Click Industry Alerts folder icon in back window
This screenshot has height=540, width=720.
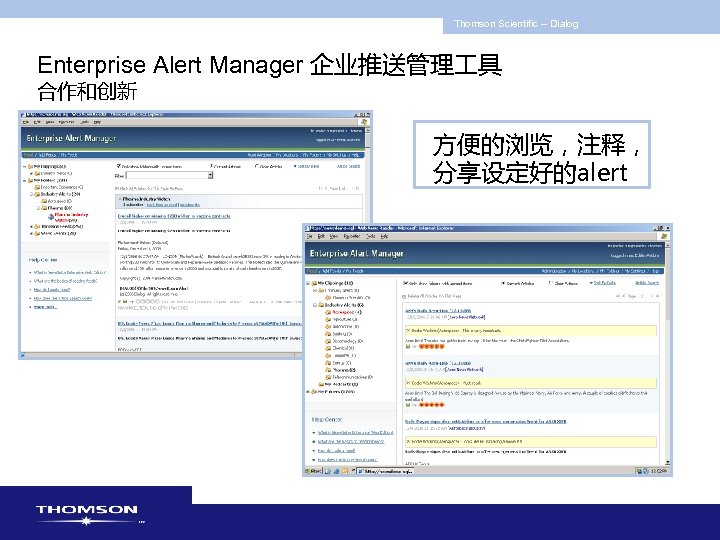coord(38,194)
